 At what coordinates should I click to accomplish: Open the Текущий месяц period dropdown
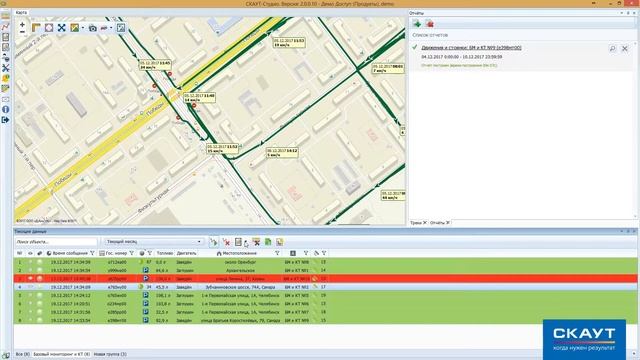click(x=153, y=242)
